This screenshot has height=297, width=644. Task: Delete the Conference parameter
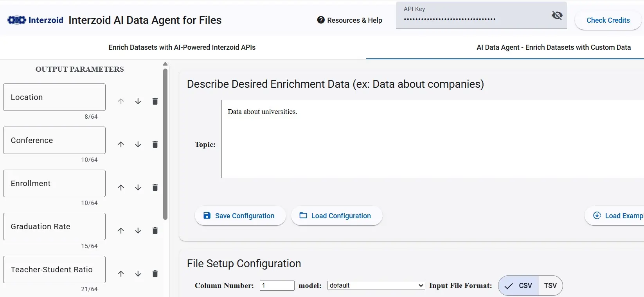pyautogui.click(x=155, y=145)
